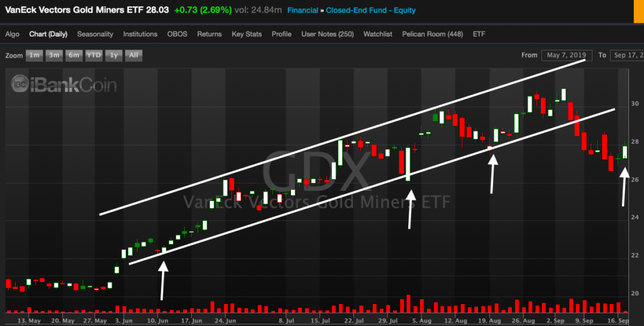The height and width of the screenshot is (326, 644).
Task: Switch to the ETF tab
Action: (479, 34)
